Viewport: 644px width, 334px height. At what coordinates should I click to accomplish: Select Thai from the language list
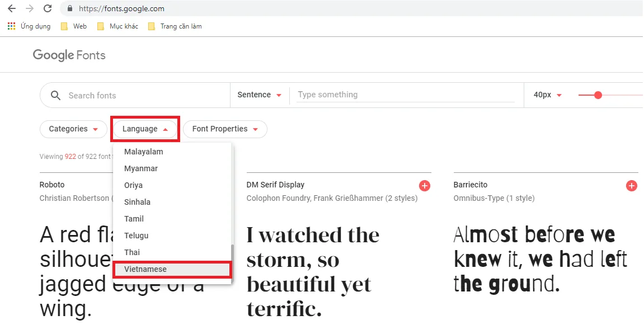172,253
